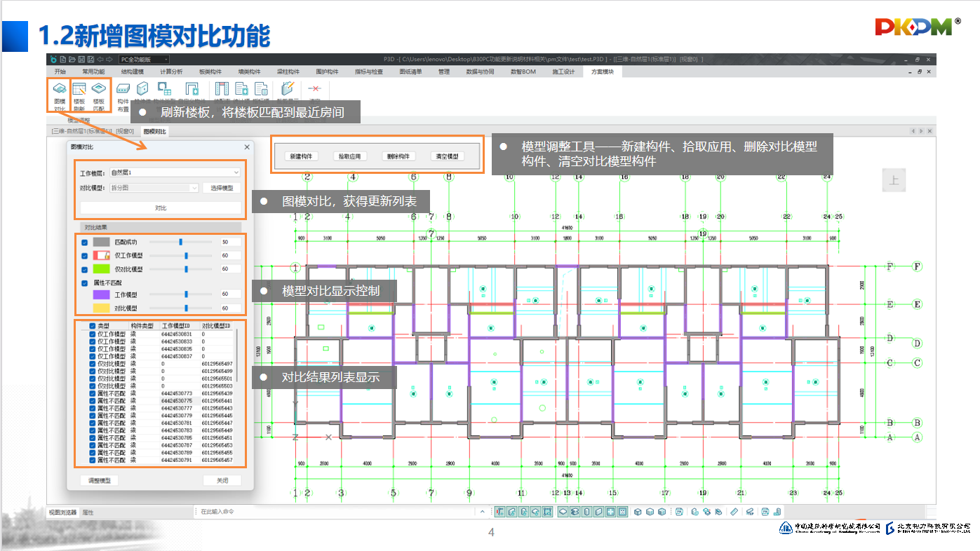Adjust the 匹配成功 transparency slider

181,242
